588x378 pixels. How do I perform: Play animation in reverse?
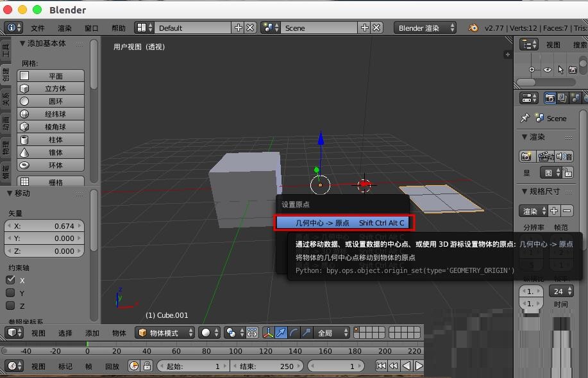point(406,366)
